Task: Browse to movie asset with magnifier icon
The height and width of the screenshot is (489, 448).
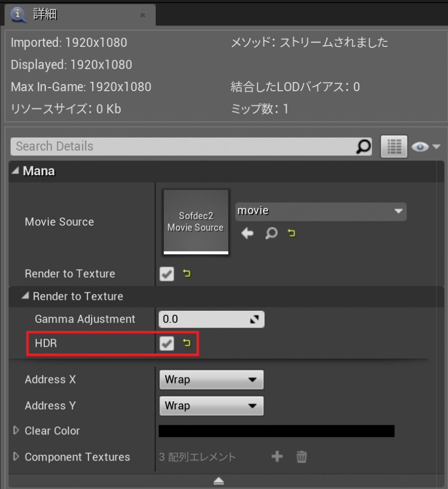Action: pos(271,233)
